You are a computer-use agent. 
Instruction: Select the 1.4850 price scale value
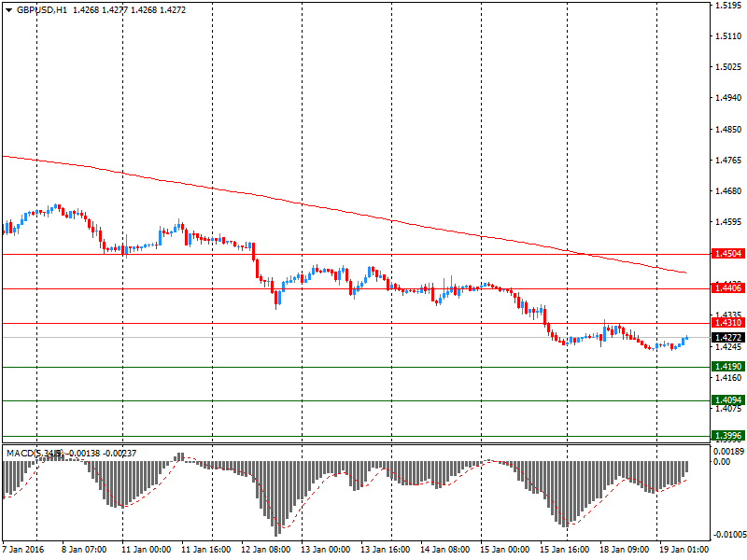pos(729,130)
